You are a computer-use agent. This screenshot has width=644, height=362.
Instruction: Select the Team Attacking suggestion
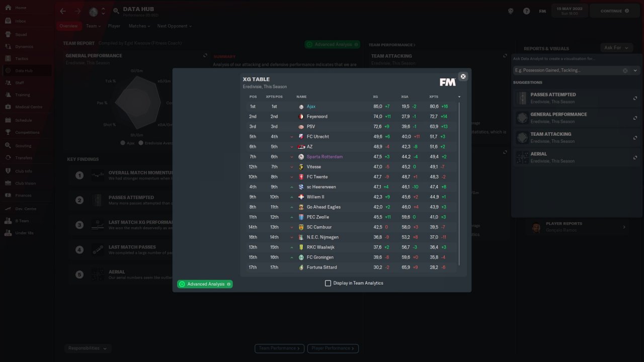click(577, 137)
